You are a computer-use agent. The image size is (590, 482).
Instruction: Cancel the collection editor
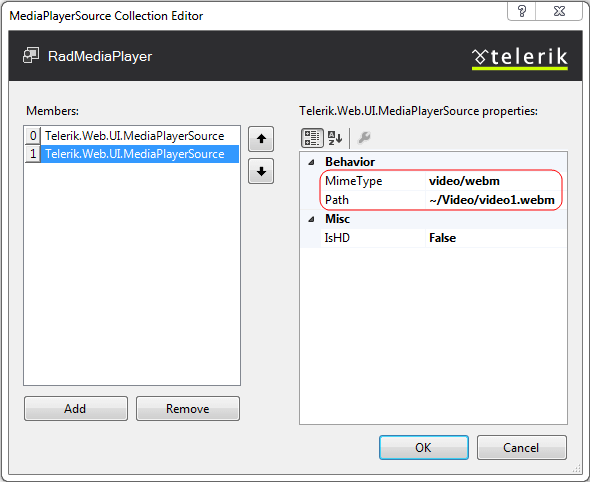pyautogui.click(x=522, y=447)
